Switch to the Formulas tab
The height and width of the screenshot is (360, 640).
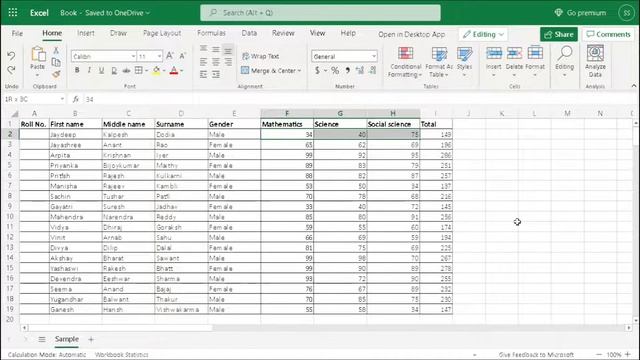tap(211, 33)
